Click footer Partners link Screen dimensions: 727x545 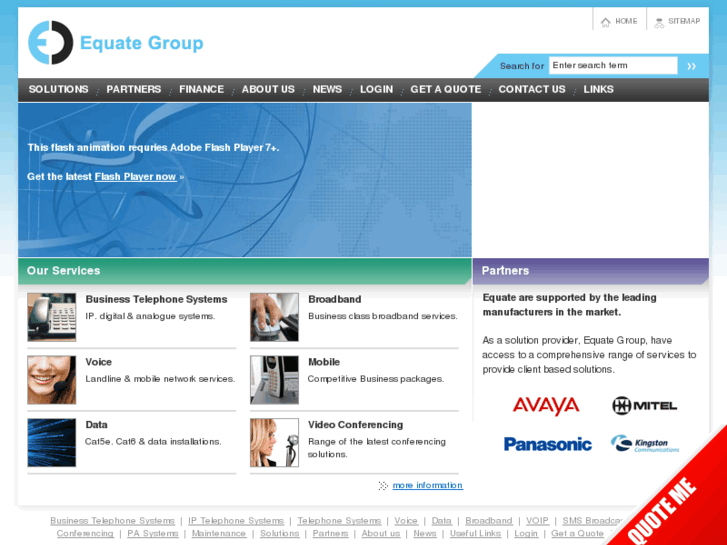[330, 533]
